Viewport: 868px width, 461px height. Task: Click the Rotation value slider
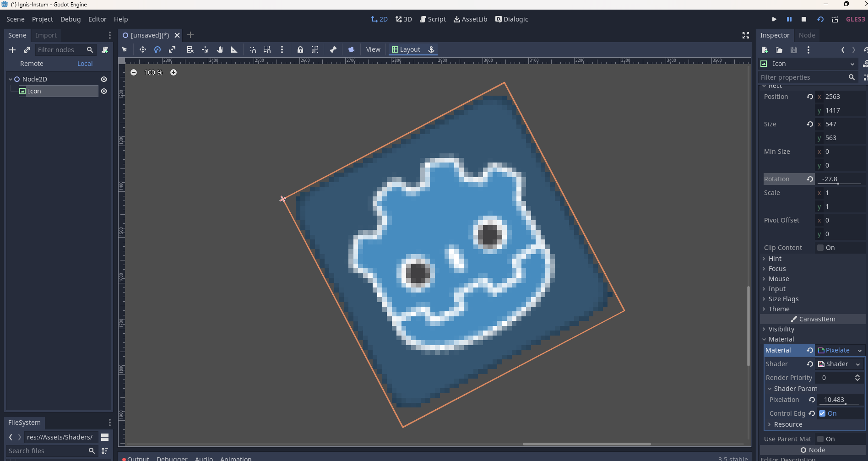(840, 179)
